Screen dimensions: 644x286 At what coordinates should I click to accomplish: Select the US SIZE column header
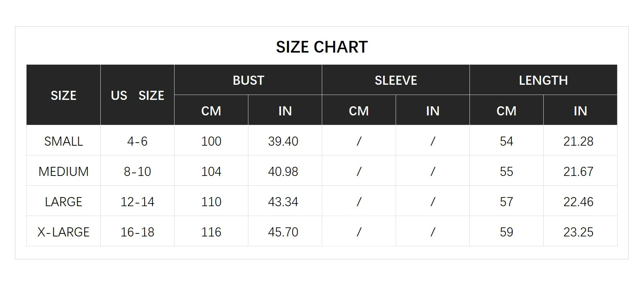137,95
